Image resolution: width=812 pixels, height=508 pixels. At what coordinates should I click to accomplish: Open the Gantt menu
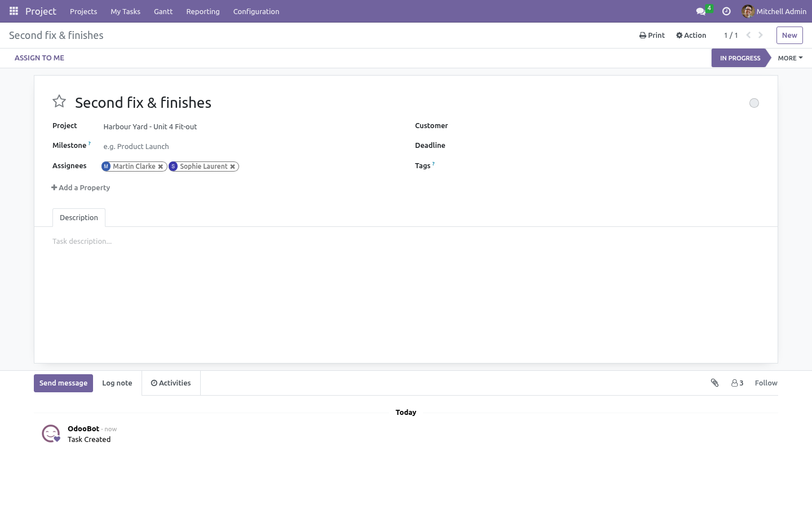click(x=163, y=11)
